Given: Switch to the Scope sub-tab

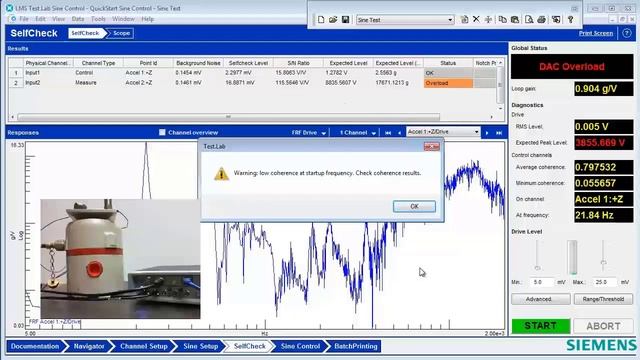Looking at the screenshot, I should pyautogui.click(x=121, y=33).
